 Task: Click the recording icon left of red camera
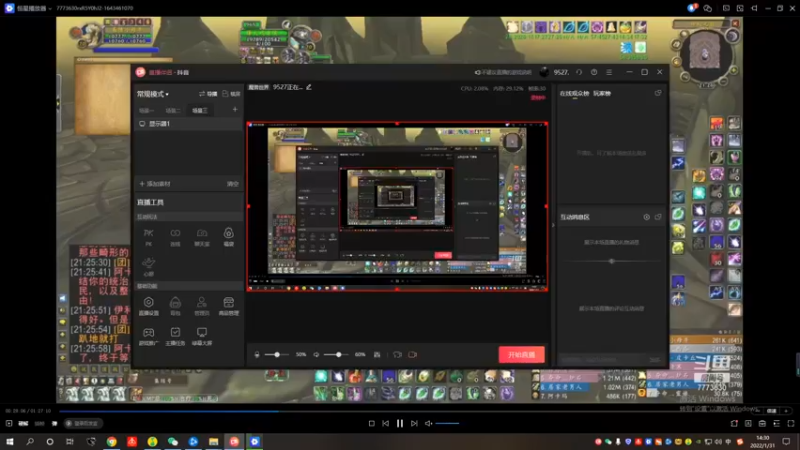[x=397, y=355]
